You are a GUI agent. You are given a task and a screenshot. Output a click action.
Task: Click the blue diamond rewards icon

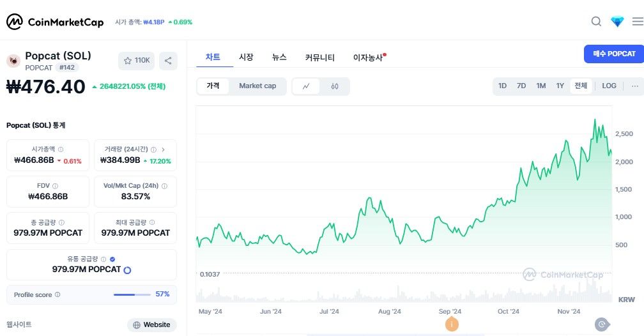(617, 21)
